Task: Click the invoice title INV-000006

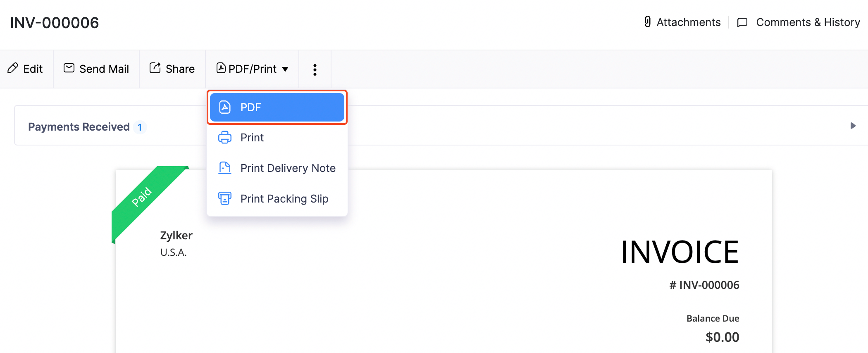Action: pyautogui.click(x=55, y=22)
